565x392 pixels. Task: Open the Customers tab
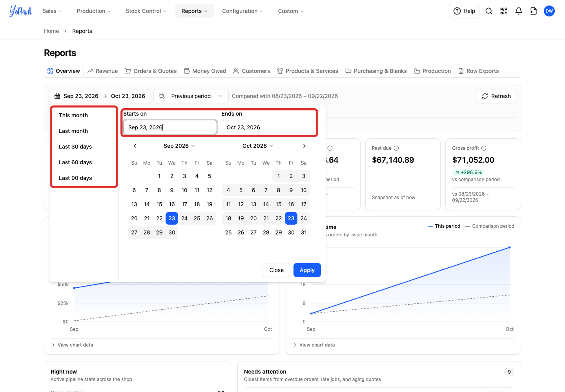point(252,71)
